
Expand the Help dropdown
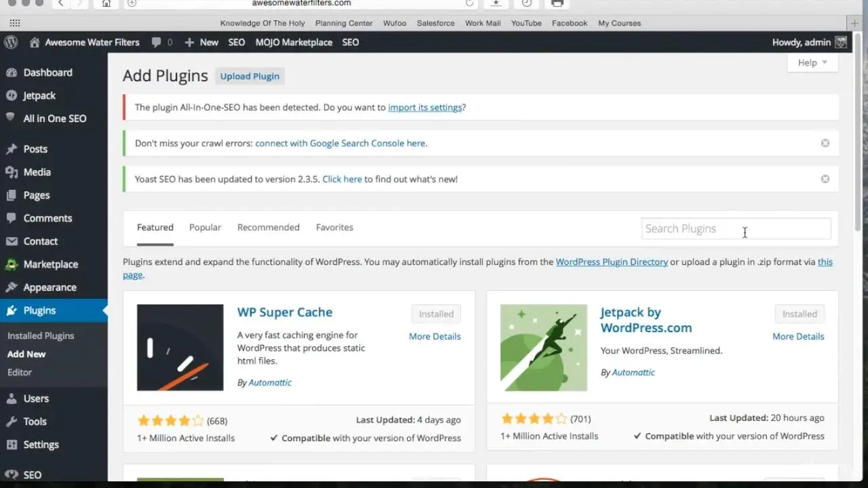812,62
